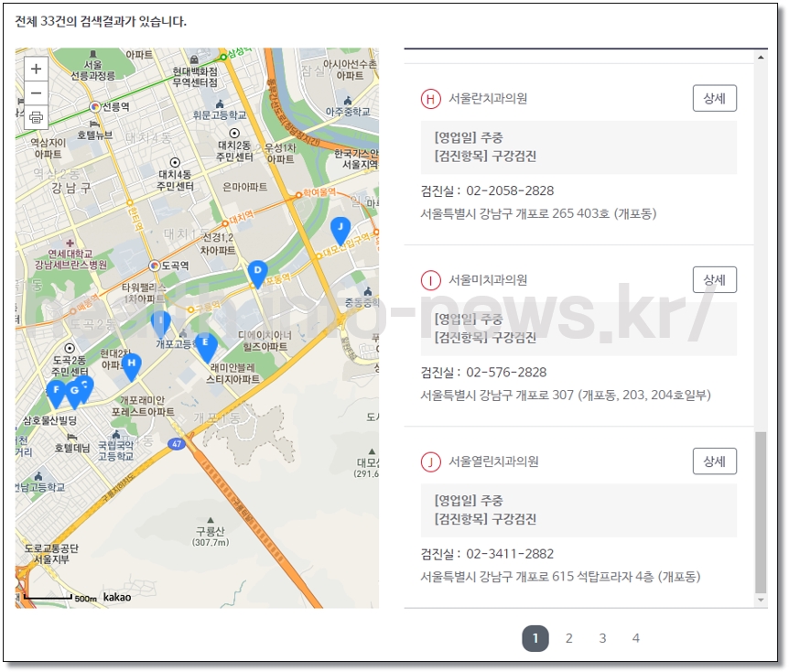The image size is (789, 672).
Task: Go to results page 3
Action: [602, 638]
